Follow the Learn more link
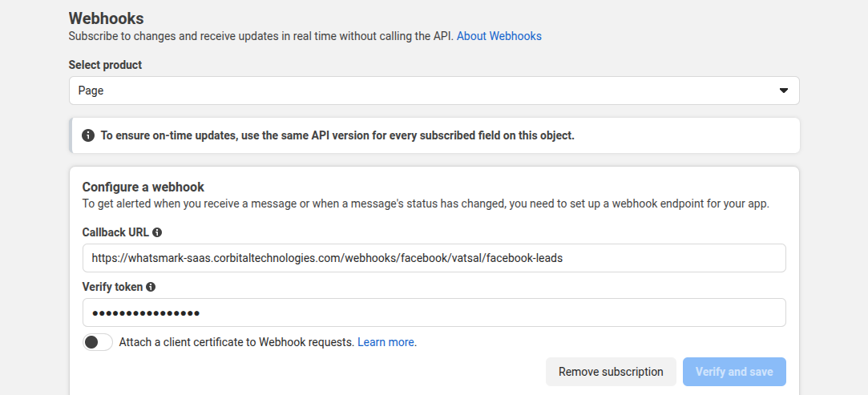868x395 pixels. 386,342
